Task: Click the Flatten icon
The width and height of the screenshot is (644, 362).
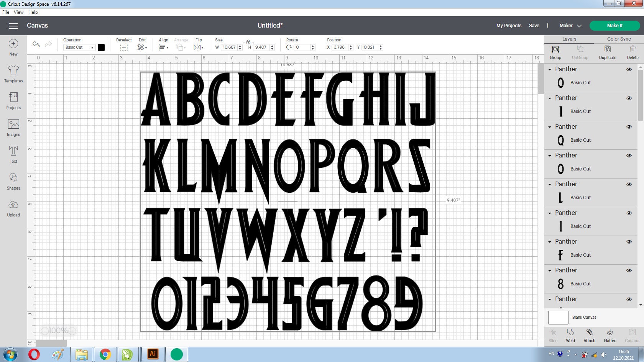Action: [610, 335]
